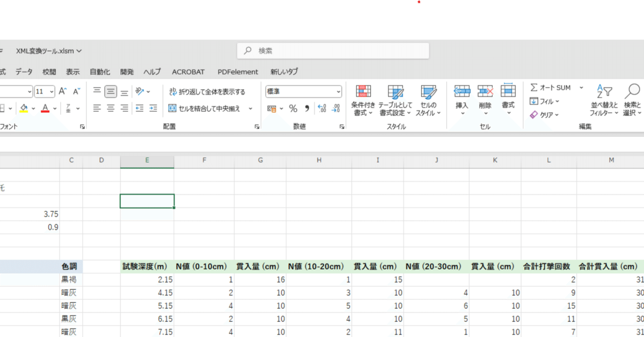The height and width of the screenshot is (337, 644).
Task: Click the comma style icon
Action: (306, 108)
